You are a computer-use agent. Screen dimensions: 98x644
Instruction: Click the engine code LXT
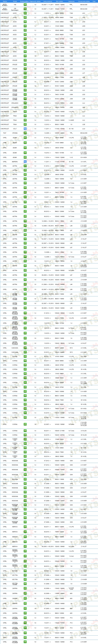coord(84,73)
